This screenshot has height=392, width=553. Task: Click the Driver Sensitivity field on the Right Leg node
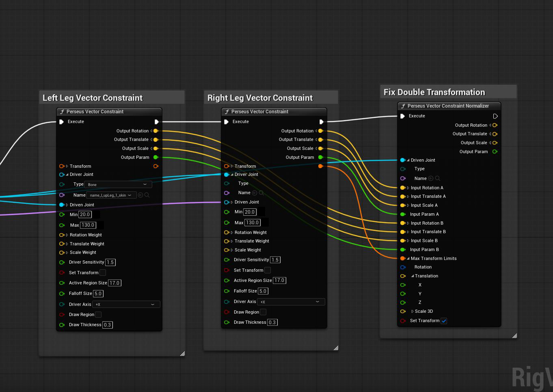(x=275, y=260)
